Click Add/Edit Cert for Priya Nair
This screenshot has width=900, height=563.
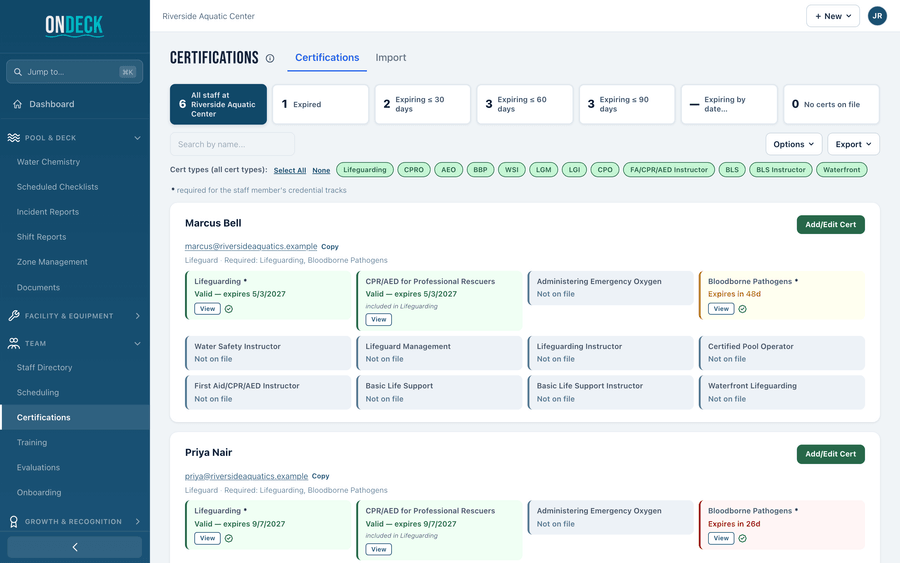click(x=831, y=454)
